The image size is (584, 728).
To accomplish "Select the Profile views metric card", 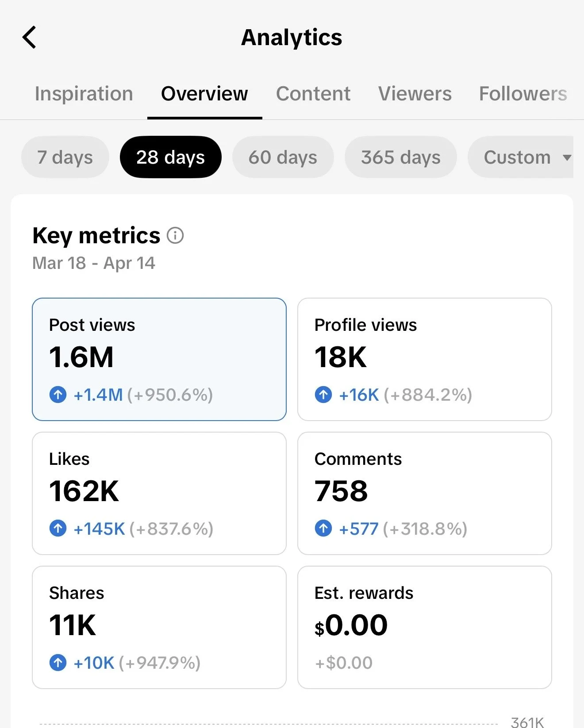I will coord(424,359).
